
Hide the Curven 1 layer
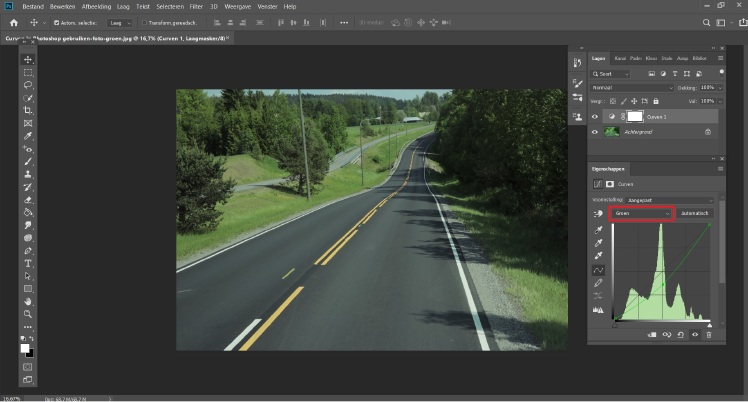click(595, 117)
